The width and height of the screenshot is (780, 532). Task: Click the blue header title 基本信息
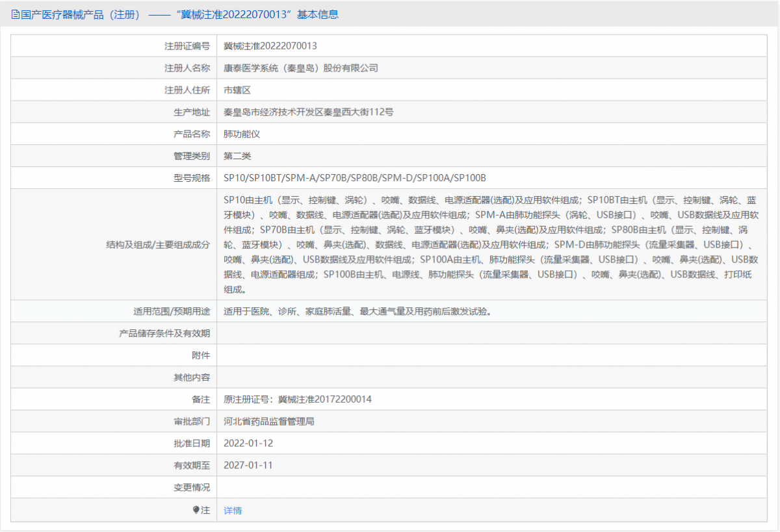click(x=317, y=14)
